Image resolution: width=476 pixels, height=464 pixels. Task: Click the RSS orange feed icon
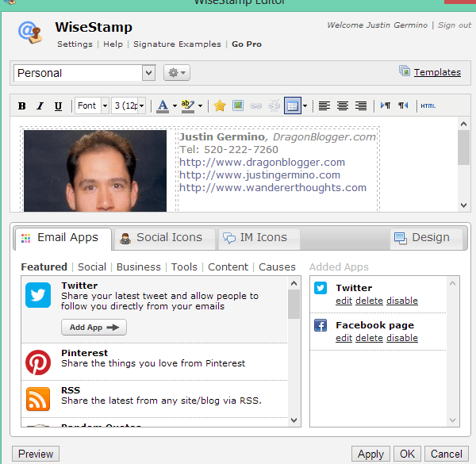click(38, 399)
